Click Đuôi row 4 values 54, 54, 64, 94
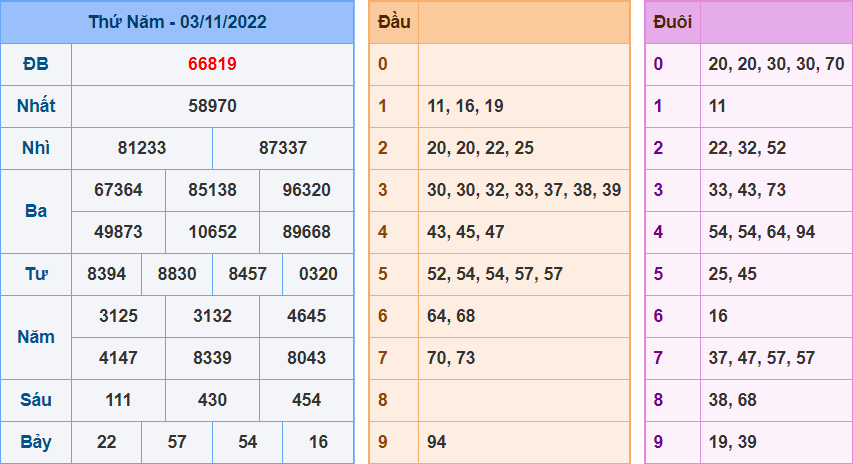Image resolution: width=853 pixels, height=464 pixels. [762, 231]
